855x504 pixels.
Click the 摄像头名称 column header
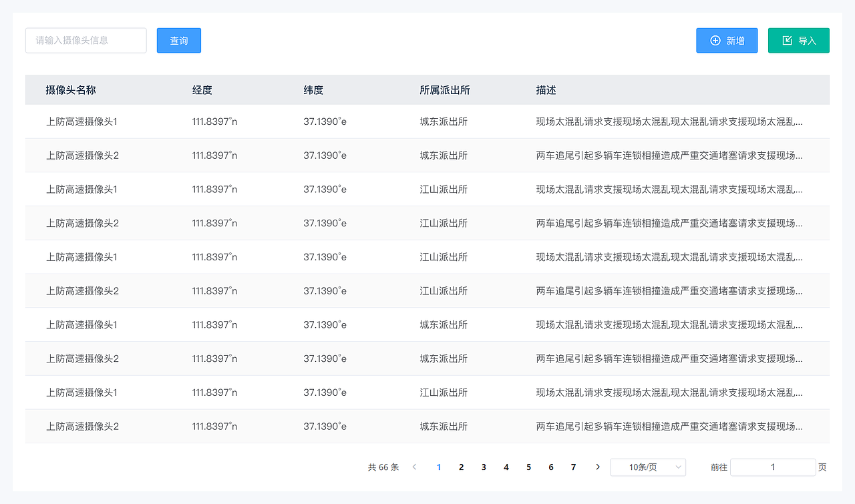[x=69, y=89]
